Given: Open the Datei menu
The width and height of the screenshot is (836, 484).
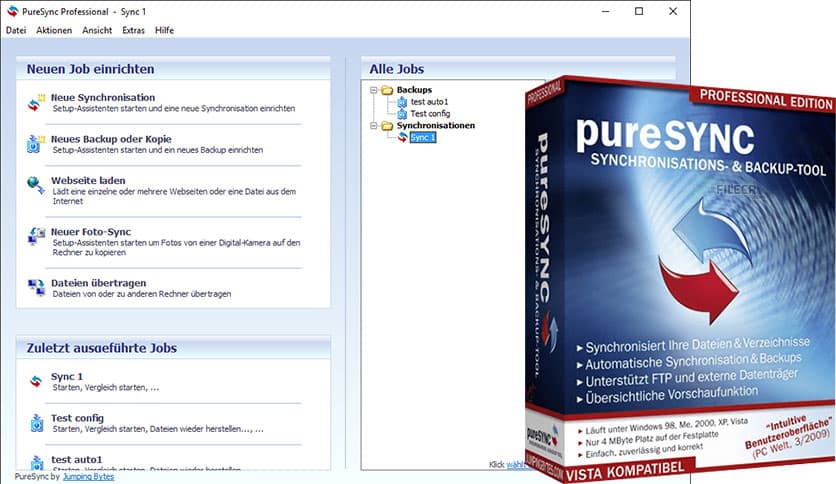Looking at the screenshot, I should point(15,30).
